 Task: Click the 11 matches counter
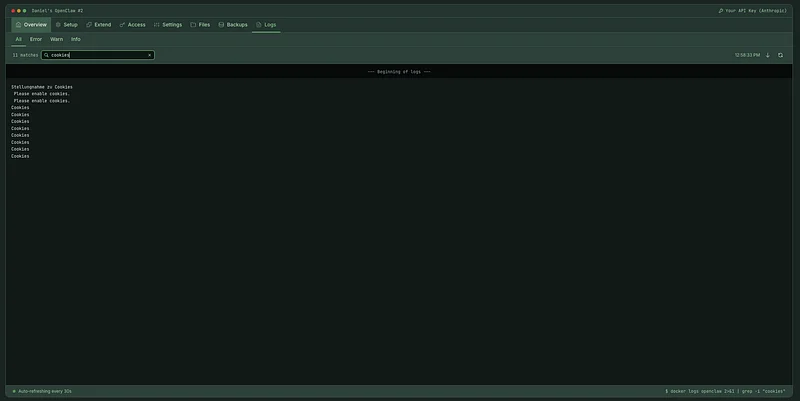[x=25, y=55]
